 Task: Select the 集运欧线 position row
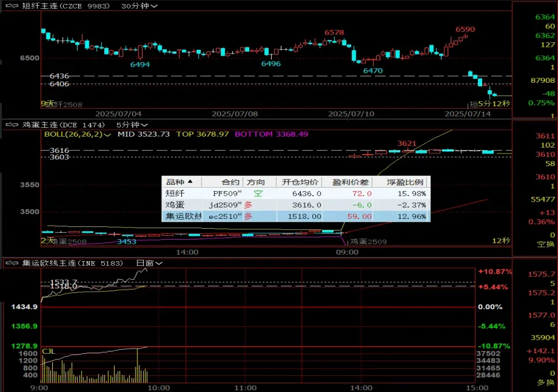point(296,217)
